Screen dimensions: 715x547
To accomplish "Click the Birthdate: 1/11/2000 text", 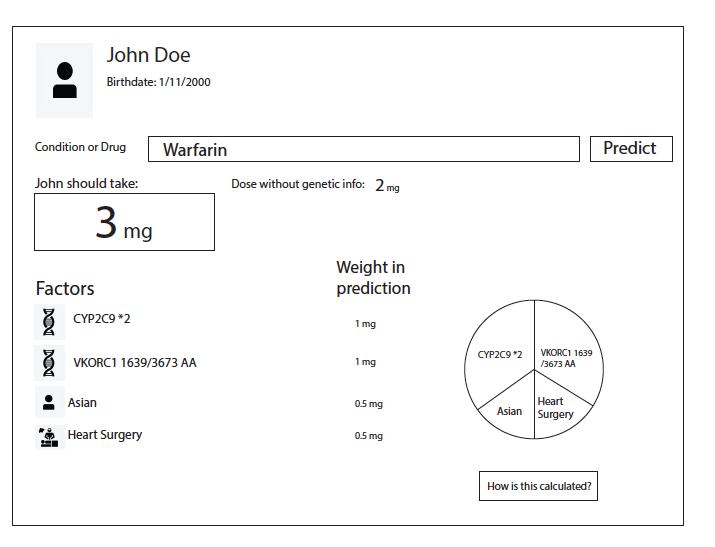I will [x=158, y=82].
